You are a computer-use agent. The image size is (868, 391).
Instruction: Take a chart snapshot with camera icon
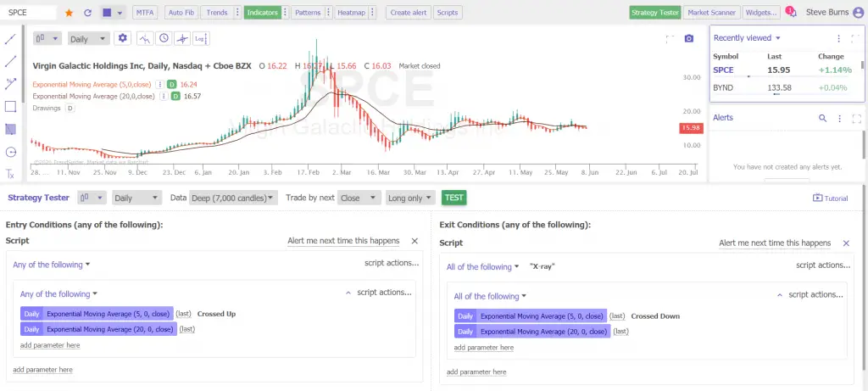pos(688,38)
